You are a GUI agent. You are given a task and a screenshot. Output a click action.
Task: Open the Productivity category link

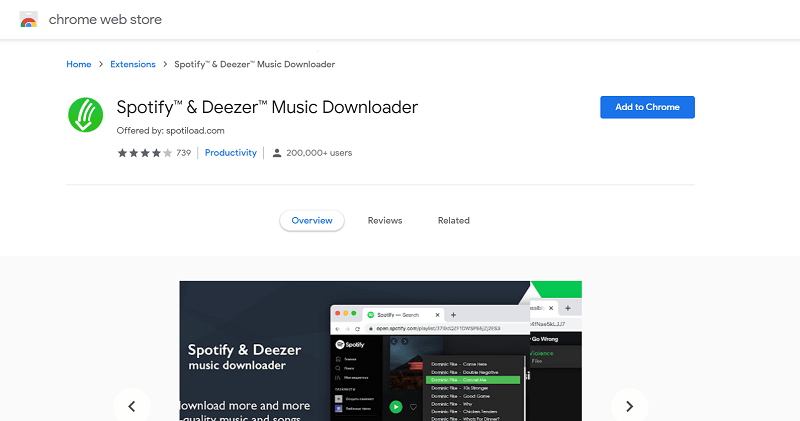tap(231, 153)
